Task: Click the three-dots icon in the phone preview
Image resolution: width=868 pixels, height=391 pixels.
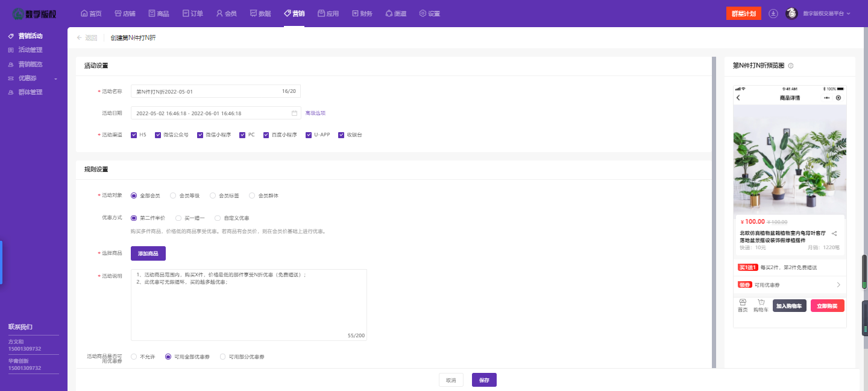Action: click(827, 98)
